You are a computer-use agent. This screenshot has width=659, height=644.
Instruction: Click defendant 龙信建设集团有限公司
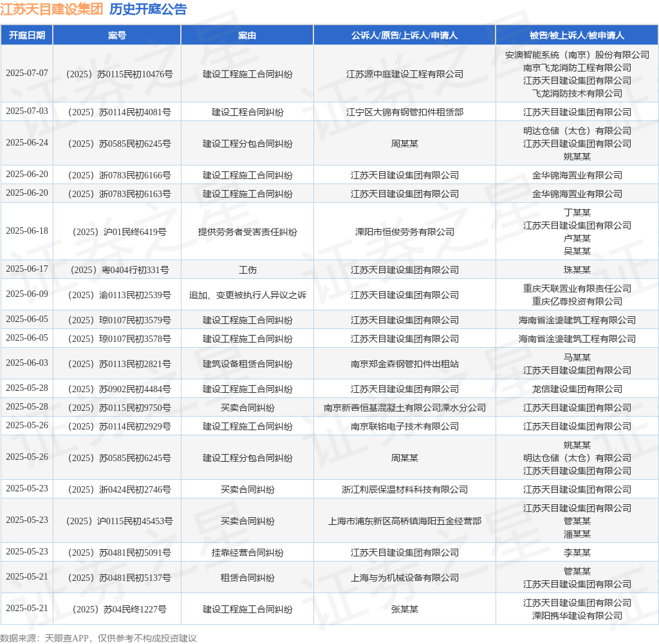(x=577, y=389)
